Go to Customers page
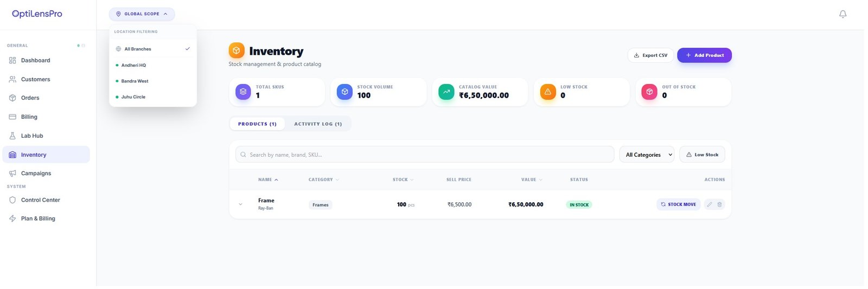 46,79
